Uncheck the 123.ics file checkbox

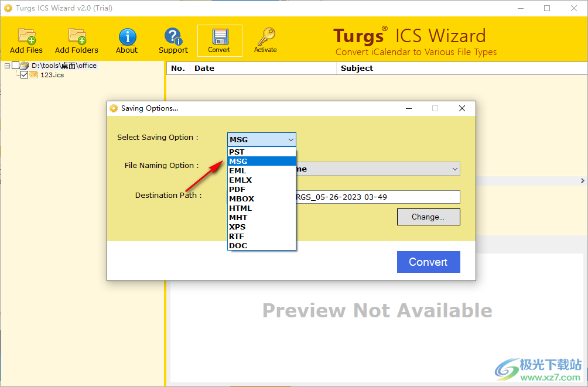tap(24, 74)
